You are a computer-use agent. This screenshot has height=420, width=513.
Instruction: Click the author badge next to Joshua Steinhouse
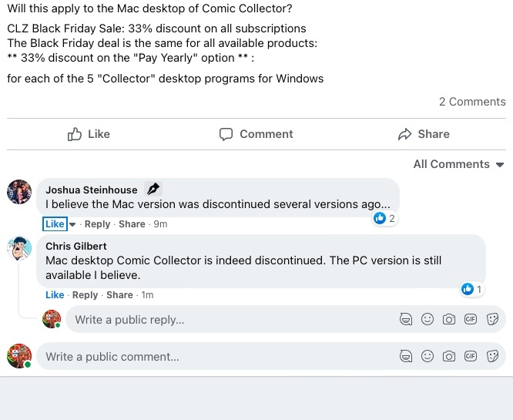tap(153, 190)
